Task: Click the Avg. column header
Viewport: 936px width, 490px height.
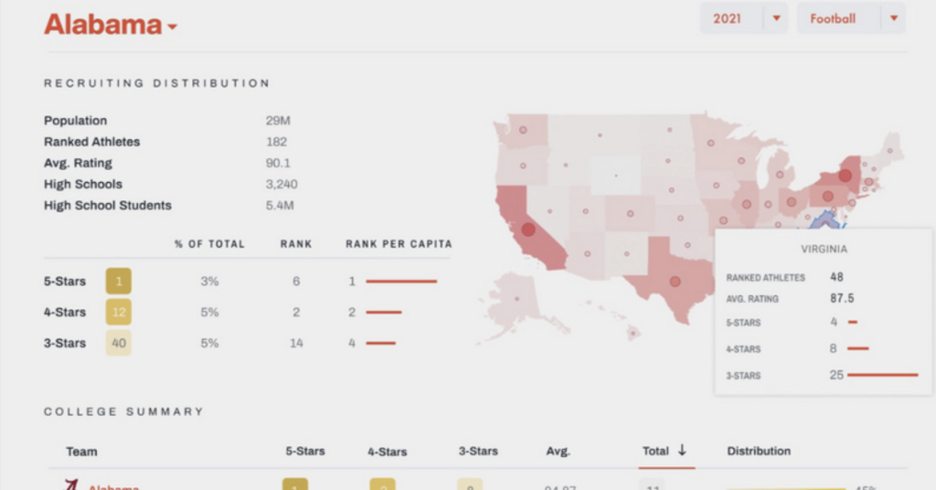Action: tap(557, 452)
